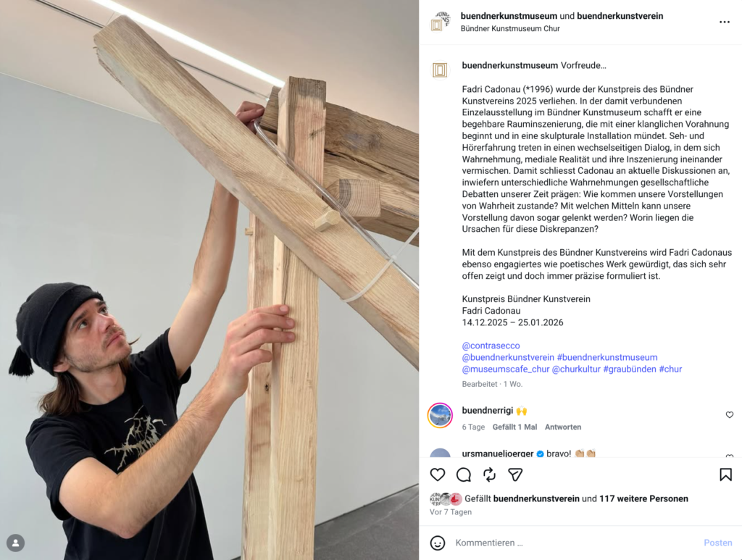Open the three-dot more options menu

[x=725, y=22]
